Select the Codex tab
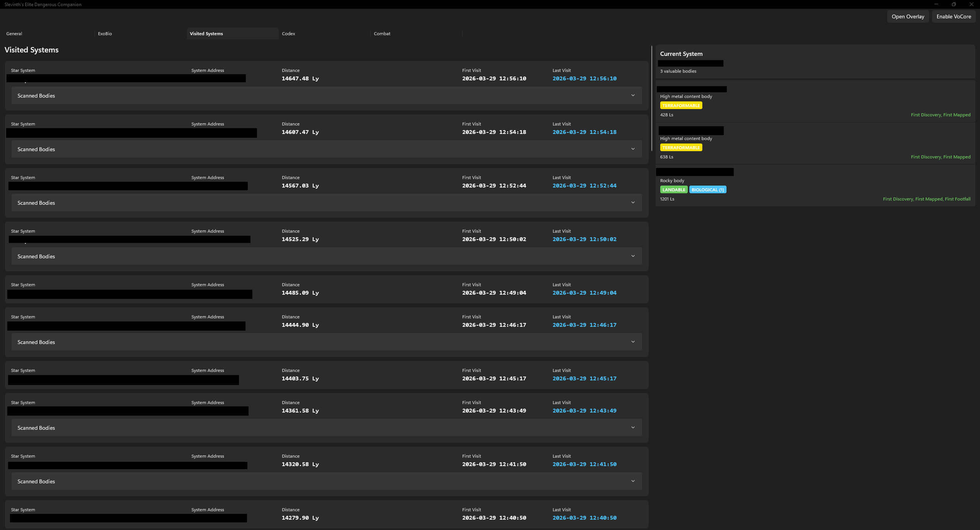Screen dimensions: 980x530 (288, 34)
